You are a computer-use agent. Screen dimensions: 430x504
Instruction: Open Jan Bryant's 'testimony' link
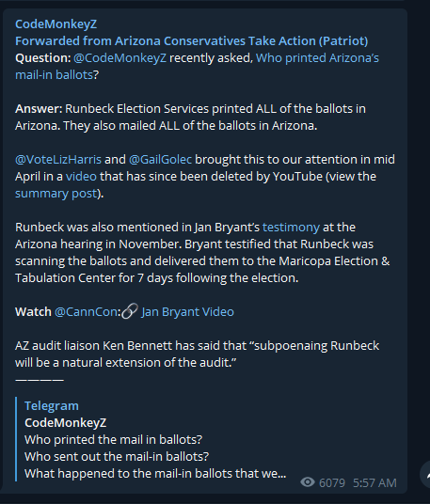point(291,228)
